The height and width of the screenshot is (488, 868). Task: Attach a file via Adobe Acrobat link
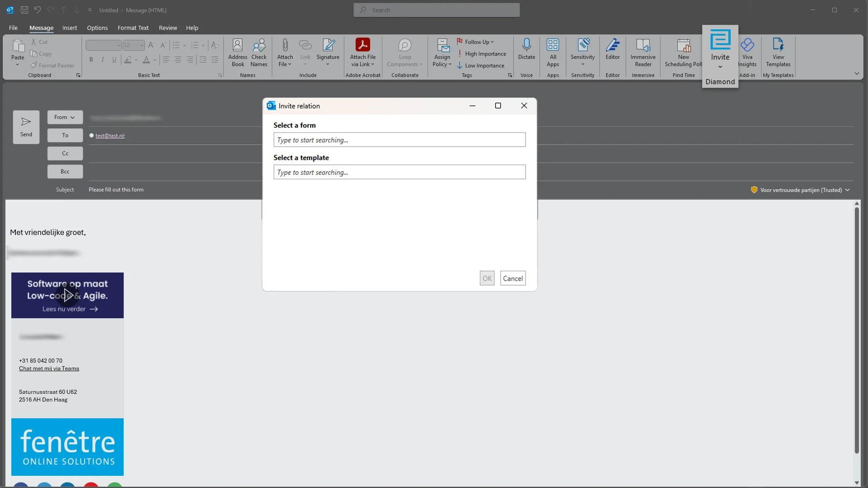(x=363, y=52)
